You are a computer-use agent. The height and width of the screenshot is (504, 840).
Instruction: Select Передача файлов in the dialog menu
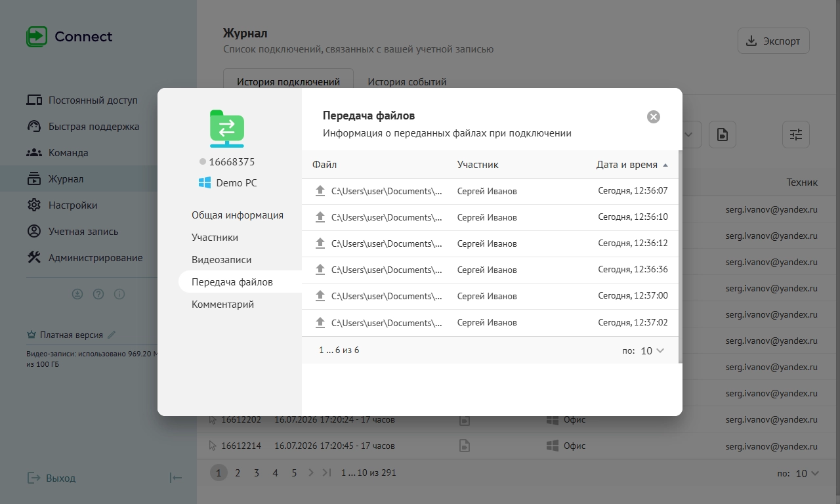pyautogui.click(x=240, y=282)
